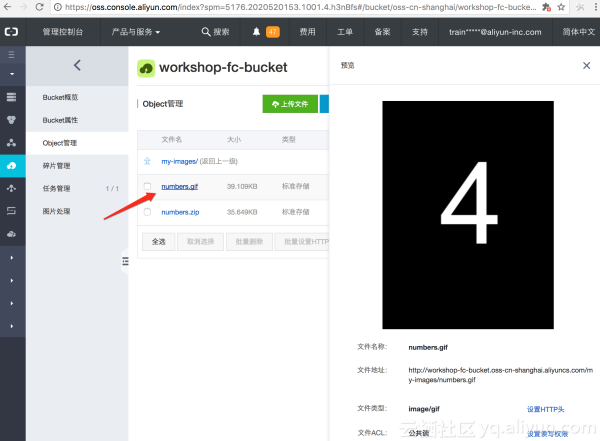Open the 产品与服务 dropdown menu
This screenshot has width=600, height=441.
136,32
